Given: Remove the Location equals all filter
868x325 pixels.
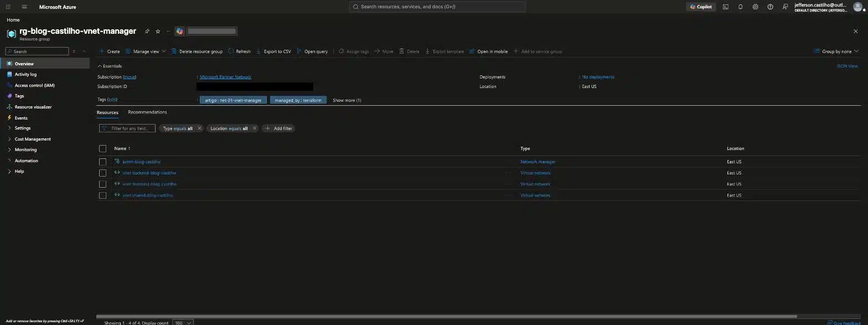Looking at the screenshot, I should (255, 128).
